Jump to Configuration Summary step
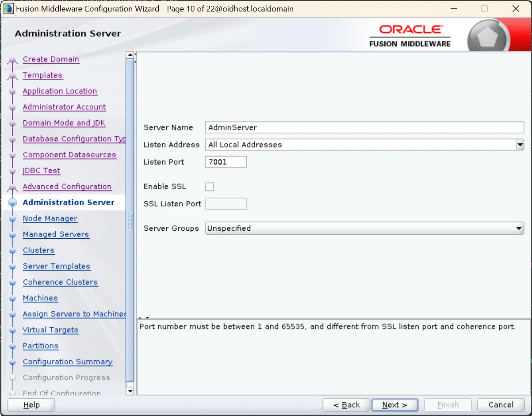 (x=68, y=362)
